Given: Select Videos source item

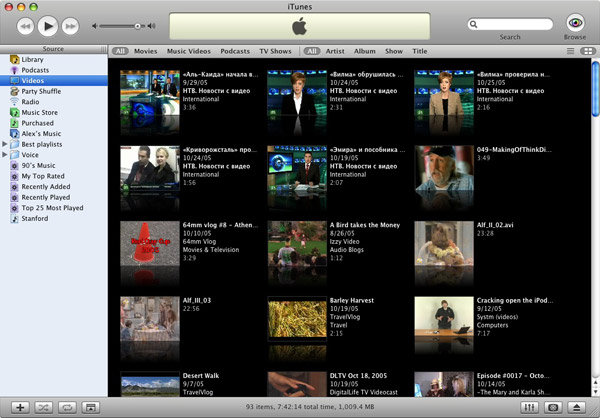Looking at the screenshot, I should (54, 80).
